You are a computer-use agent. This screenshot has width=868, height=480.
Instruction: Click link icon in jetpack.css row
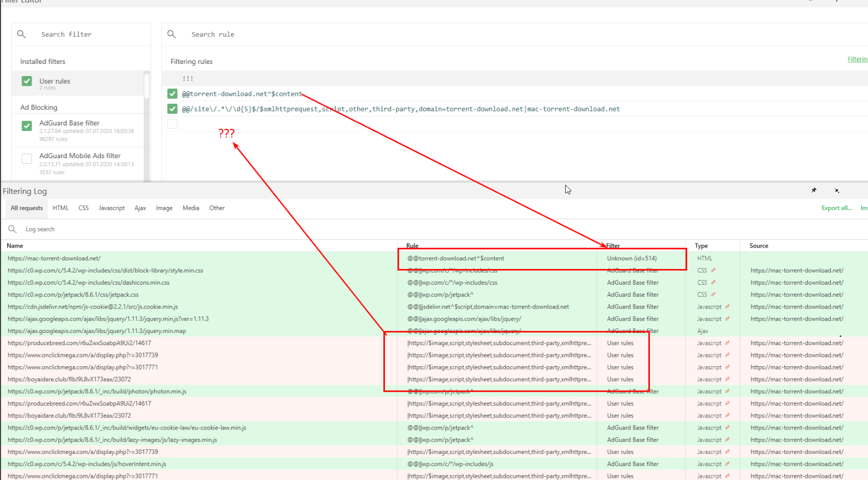[x=713, y=295]
